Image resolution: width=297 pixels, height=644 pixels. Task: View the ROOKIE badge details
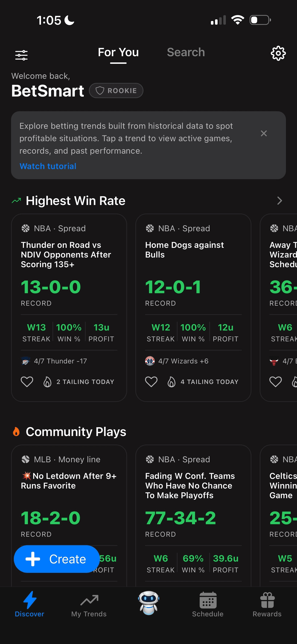tap(116, 91)
